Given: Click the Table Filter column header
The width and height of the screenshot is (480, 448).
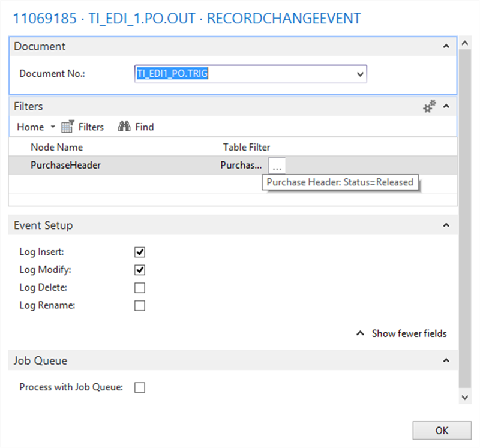Looking at the screenshot, I should pyautogui.click(x=246, y=147).
